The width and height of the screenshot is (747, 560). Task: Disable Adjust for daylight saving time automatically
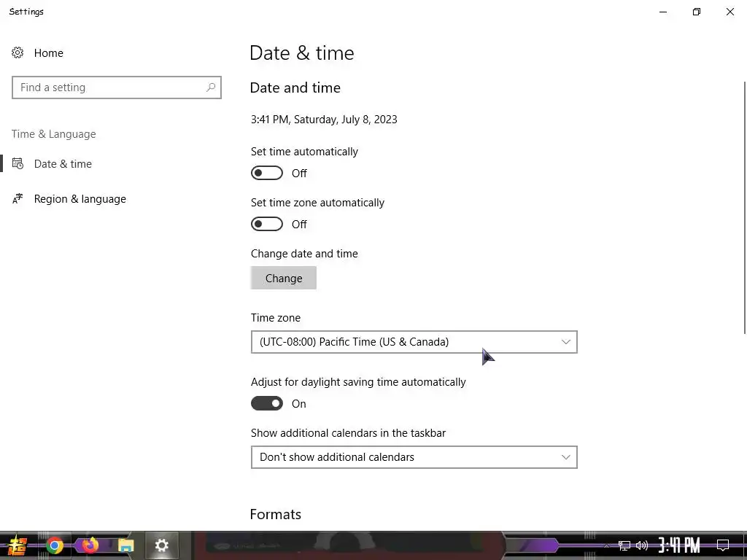point(267,403)
